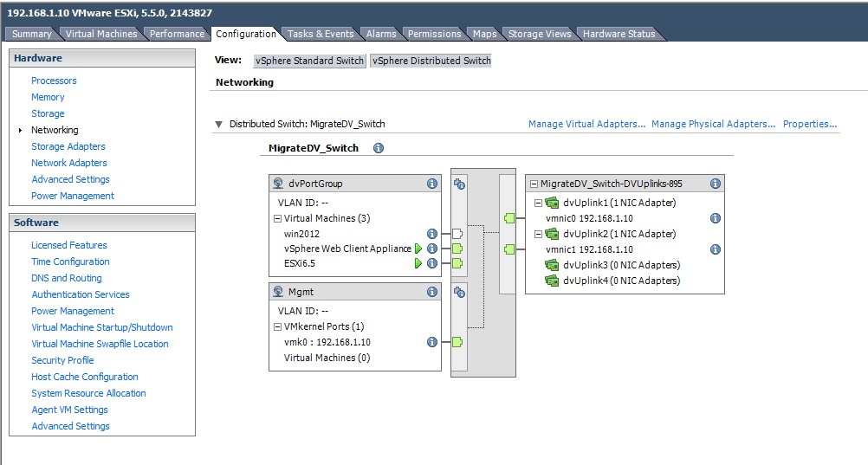Screen dimensions: 868x465
Task: Collapse the Distributed Switch MigrateDV_Switch section
Action: pyautogui.click(x=219, y=125)
